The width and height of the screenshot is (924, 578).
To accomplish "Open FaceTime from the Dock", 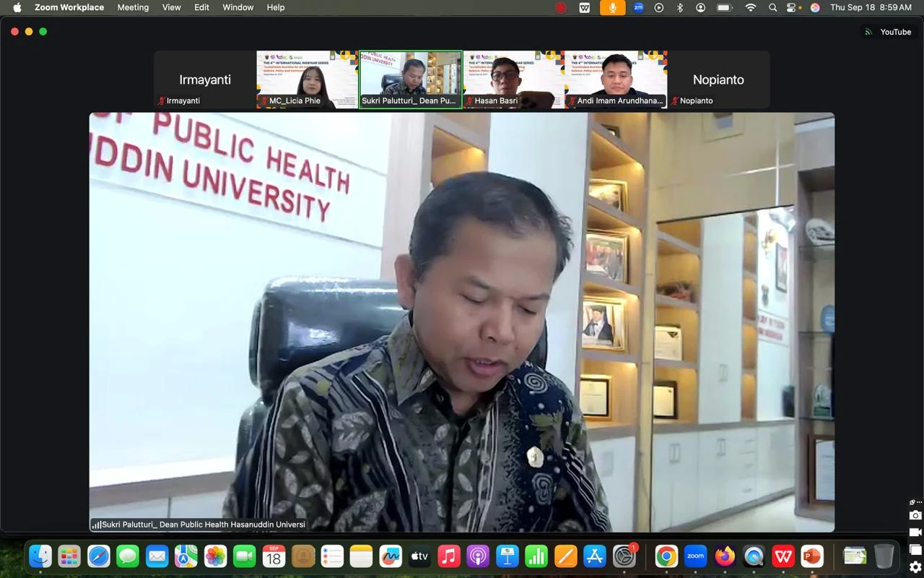I will 245,556.
